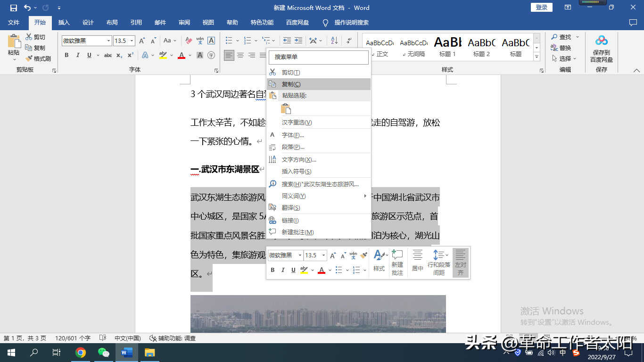
Task: Click New Comment (新建批注) in mini toolbar
Action: pos(397,263)
